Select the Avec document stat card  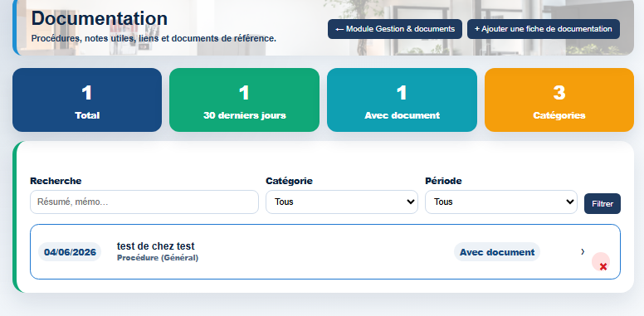coord(402,100)
